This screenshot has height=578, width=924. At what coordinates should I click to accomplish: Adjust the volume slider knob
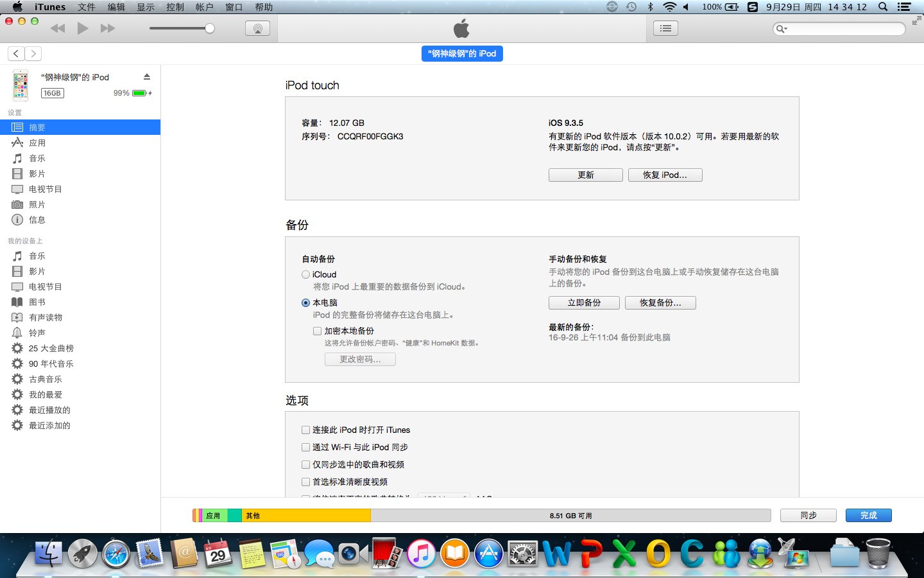(x=210, y=28)
